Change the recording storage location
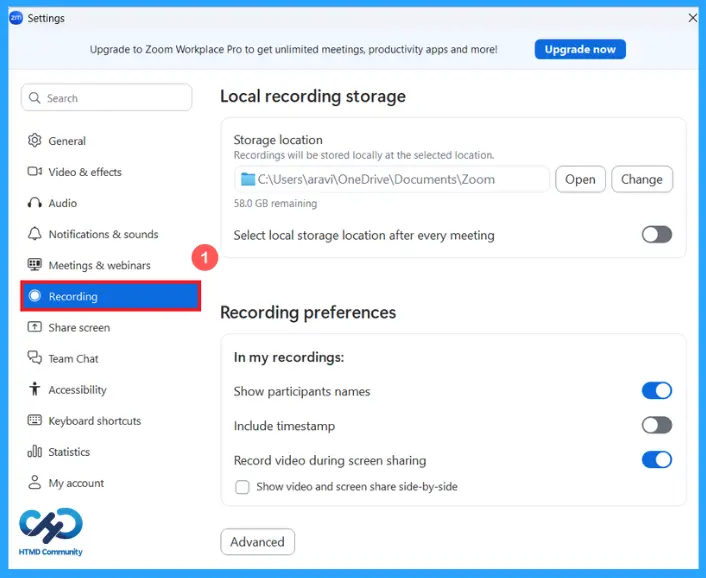This screenshot has height=578, width=706. (642, 179)
